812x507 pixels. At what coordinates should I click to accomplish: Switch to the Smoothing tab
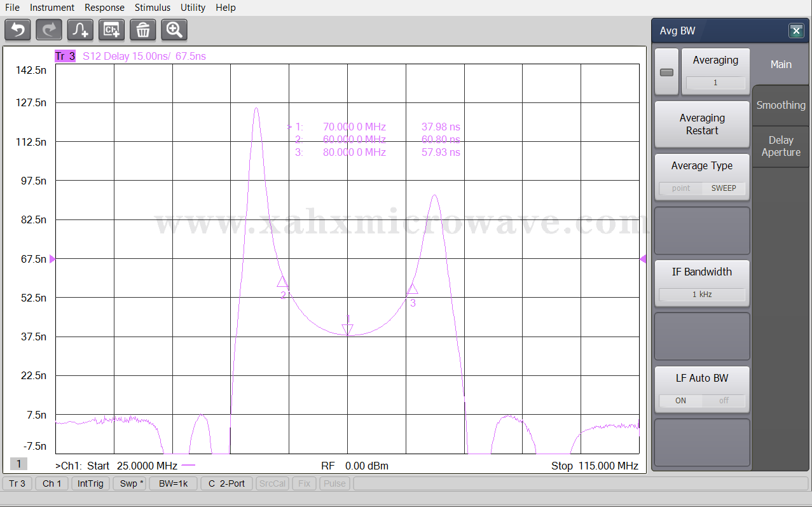point(781,105)
